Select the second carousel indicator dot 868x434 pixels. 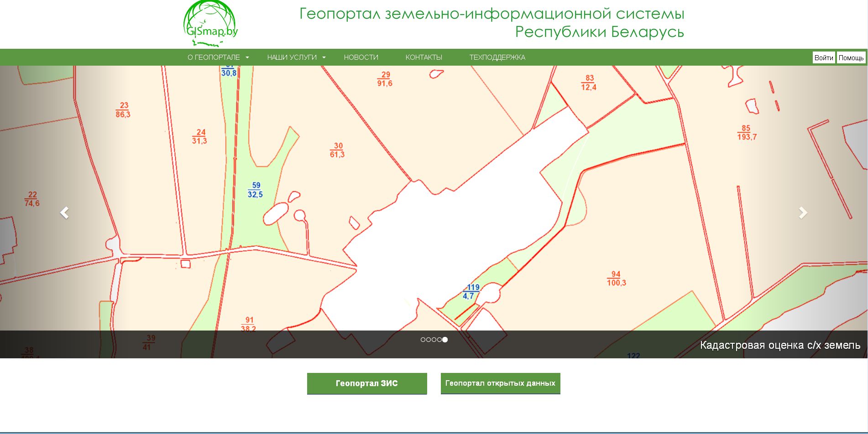429,340
